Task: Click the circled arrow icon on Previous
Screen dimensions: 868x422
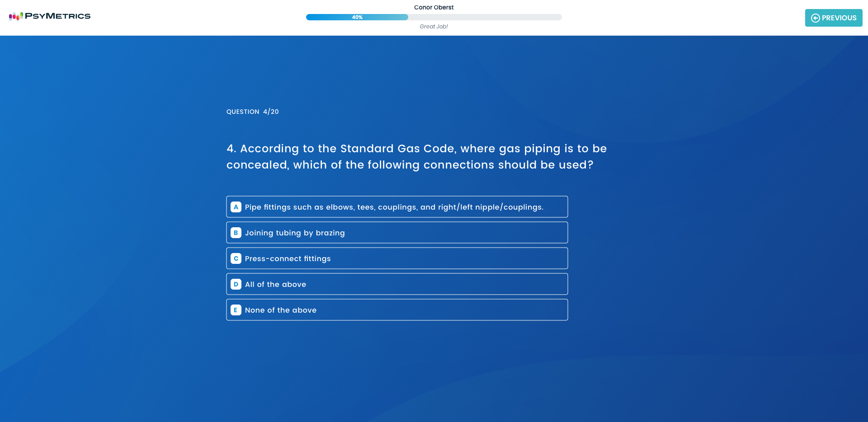Action: tap(815, 18)
